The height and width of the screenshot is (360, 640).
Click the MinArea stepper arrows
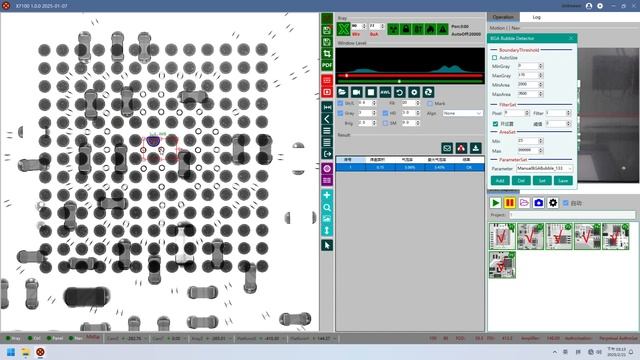click(541, 84)
